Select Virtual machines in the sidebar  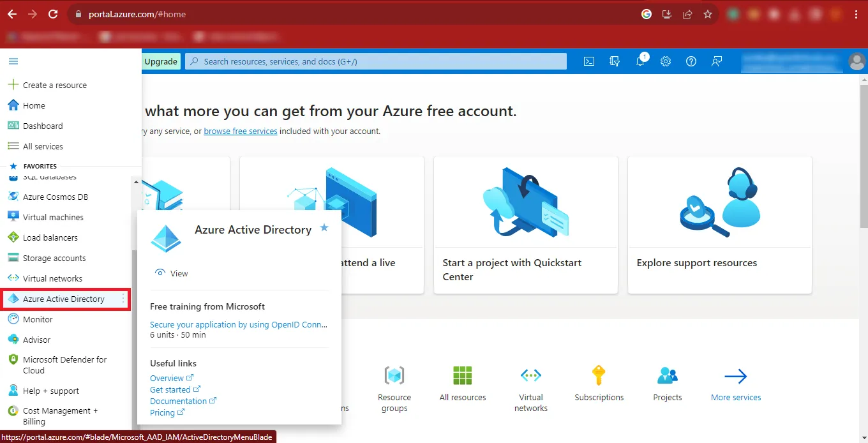point(53,217)
